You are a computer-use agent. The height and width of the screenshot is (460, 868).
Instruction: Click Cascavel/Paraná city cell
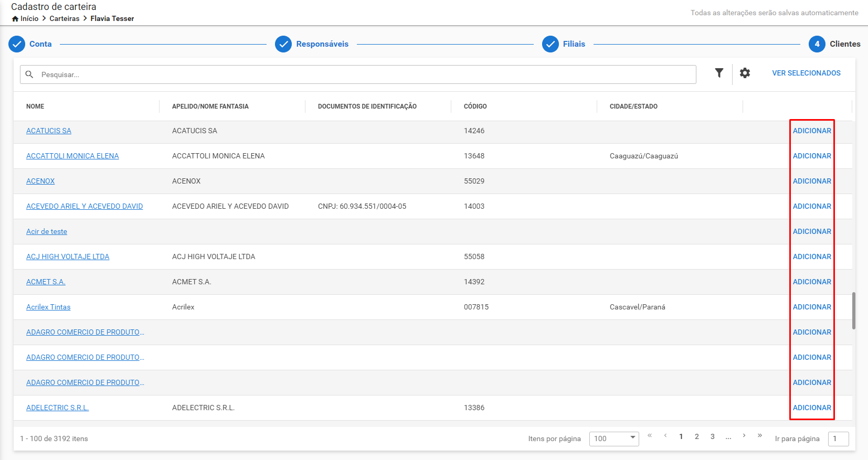click(638, 307)
